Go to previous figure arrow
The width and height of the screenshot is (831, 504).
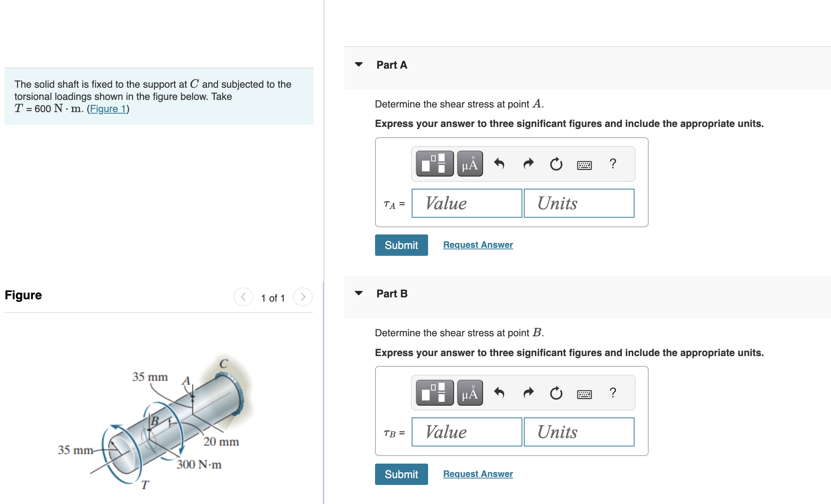point(243,297)
